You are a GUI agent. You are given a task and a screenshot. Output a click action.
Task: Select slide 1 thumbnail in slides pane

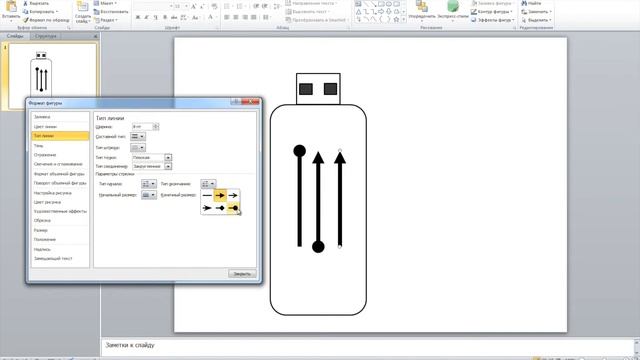(x=52, y=76)
